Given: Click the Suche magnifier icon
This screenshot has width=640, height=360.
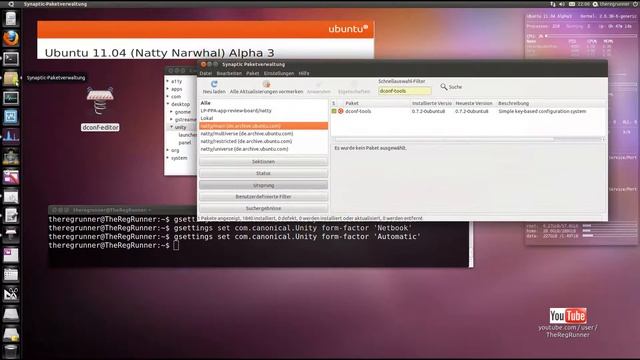Looking at the screenshot, I should 444,87.
